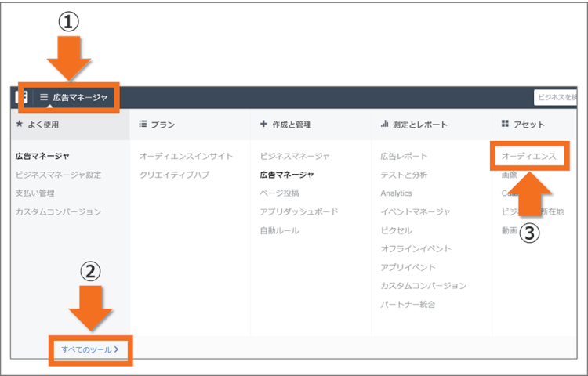
Task: Open 動画 under アセット
Action: click(510, 231)
